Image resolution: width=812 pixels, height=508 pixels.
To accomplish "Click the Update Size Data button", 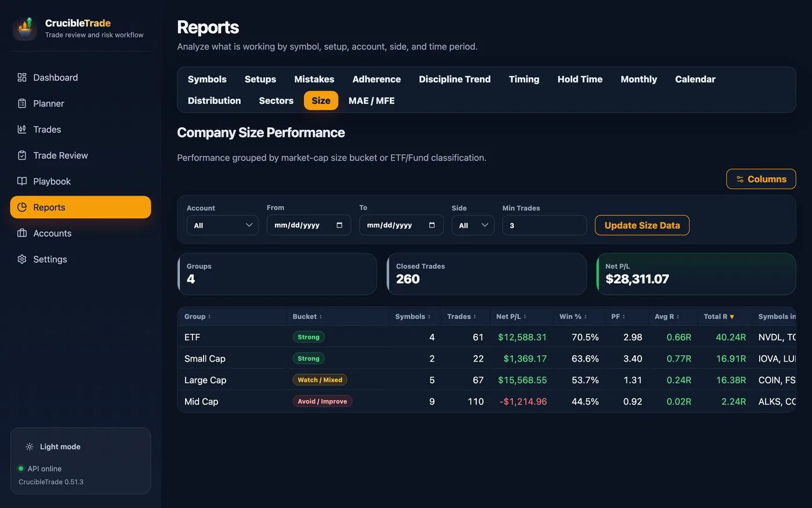I will coord(642,225).
